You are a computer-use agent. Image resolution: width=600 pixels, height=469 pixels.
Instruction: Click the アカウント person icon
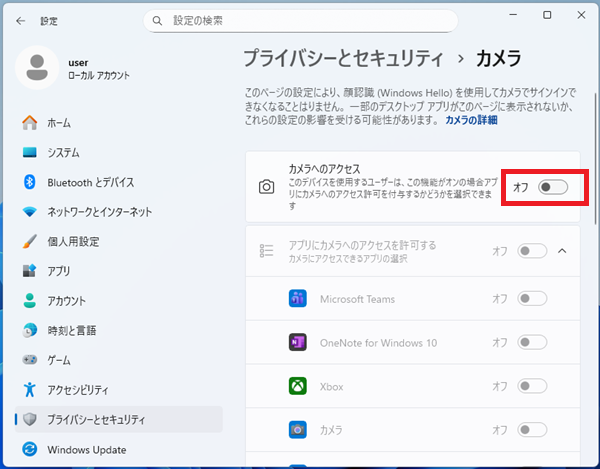[x=29, y=301]
